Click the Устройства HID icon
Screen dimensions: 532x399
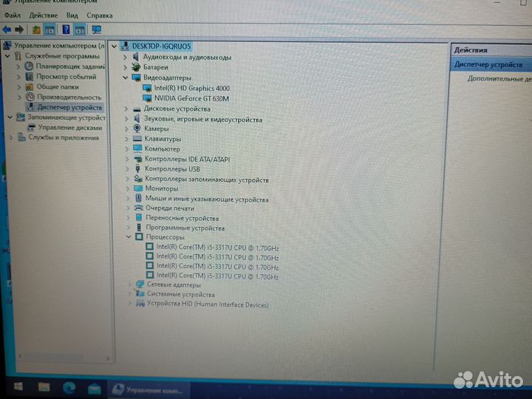click(140, 303)
